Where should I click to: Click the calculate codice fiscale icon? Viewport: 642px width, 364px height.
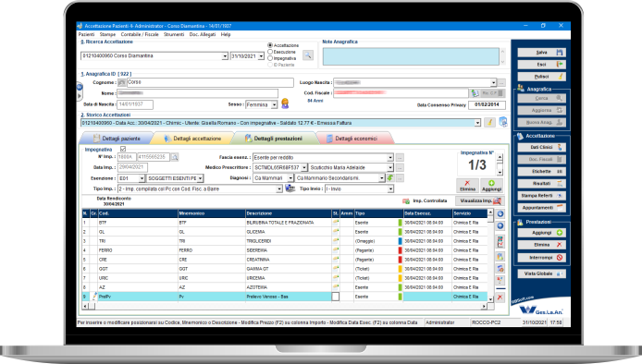point(475,93)
